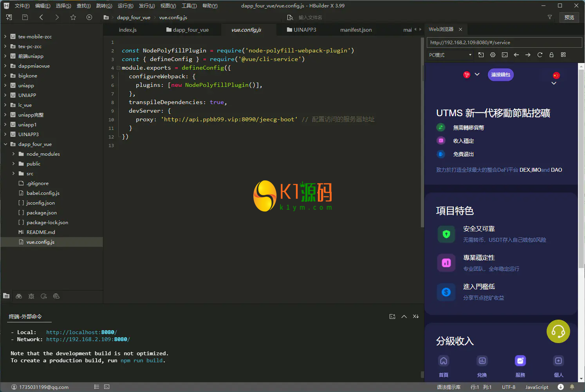This screenshot has height=392, width=585.
Task: Click the save file icon
Action: click(x=25, y=17)
